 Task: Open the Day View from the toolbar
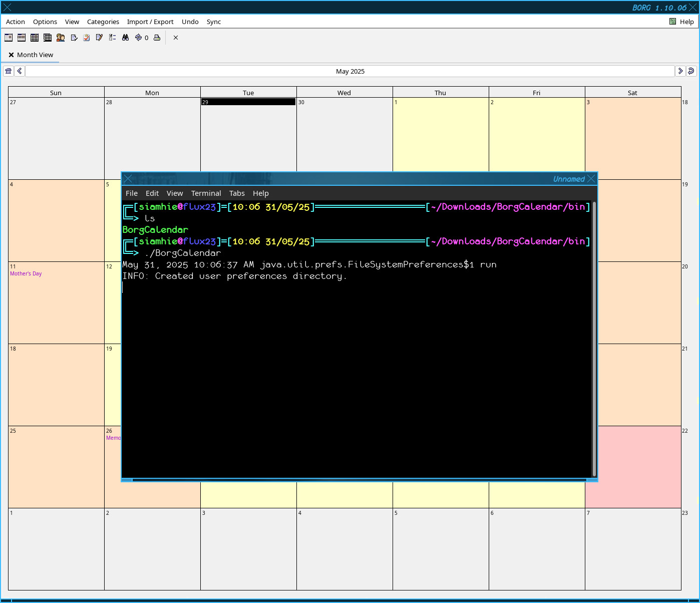click(9, 38)
